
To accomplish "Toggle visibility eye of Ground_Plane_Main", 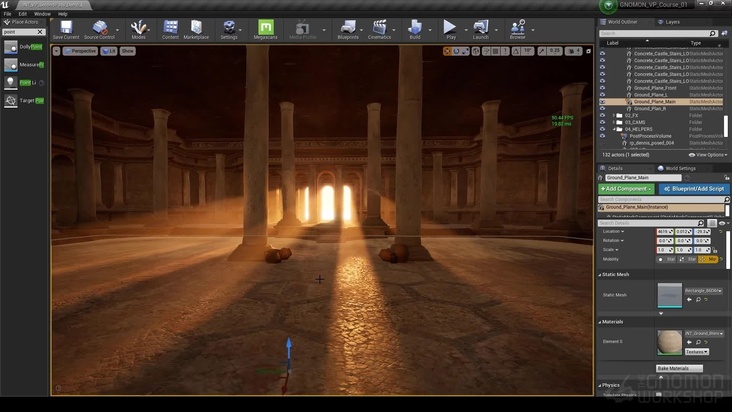I will click(602, 102).
